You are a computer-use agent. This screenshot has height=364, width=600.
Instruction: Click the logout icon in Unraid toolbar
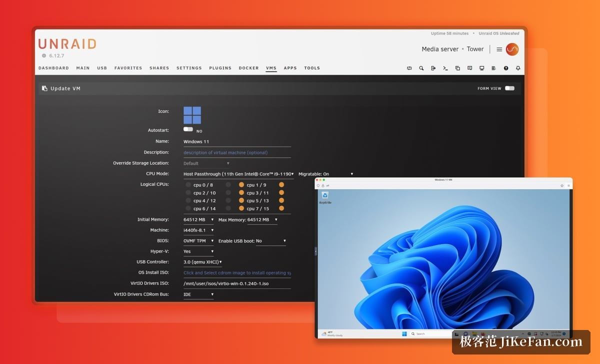(433, 68)
